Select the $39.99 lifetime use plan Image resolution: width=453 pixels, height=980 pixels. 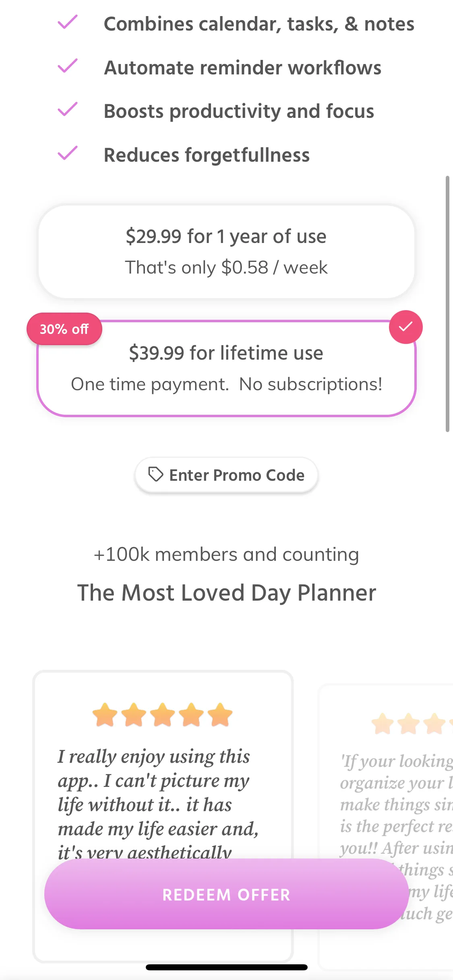pos(226,368)
